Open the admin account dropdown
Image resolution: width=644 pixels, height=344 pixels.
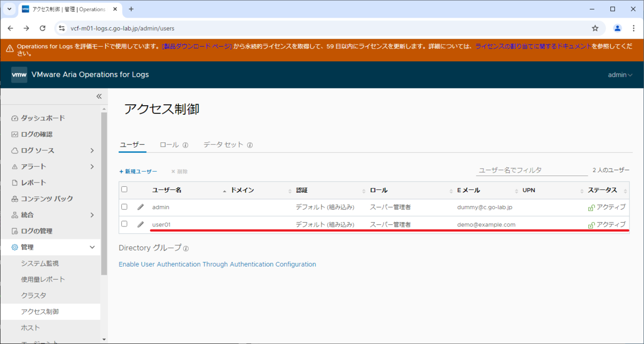tap(620, 75)
